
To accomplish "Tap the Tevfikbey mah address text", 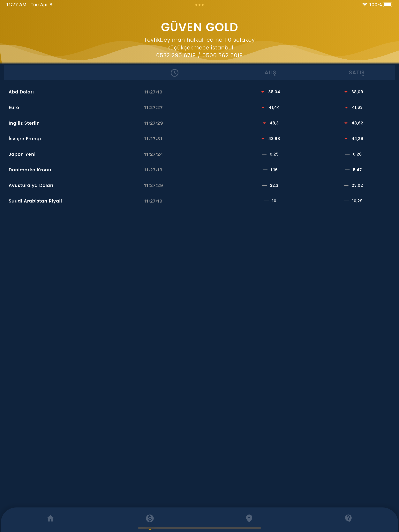I will (x=199, y=44).
